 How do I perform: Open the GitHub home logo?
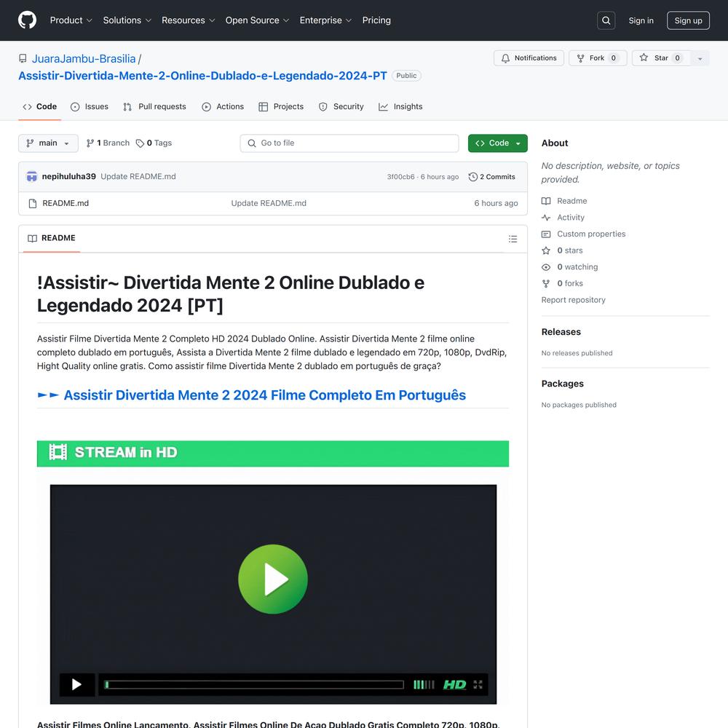point(27,20)
